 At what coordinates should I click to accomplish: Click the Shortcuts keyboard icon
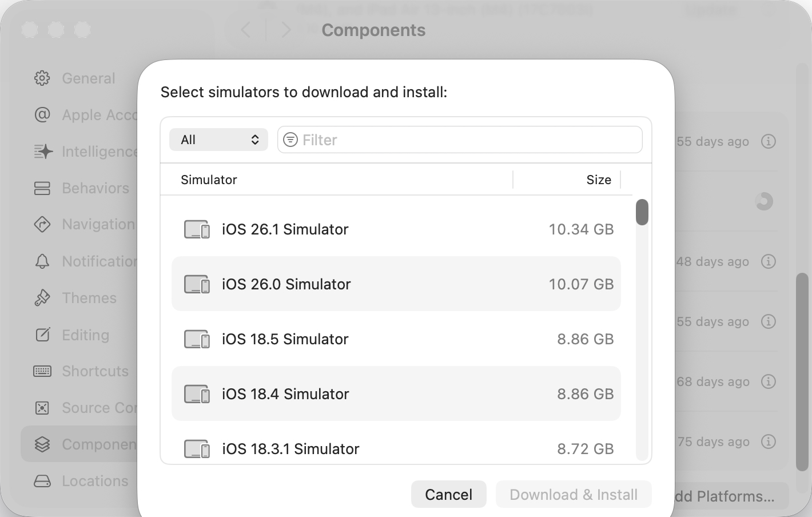pos(42,371)
